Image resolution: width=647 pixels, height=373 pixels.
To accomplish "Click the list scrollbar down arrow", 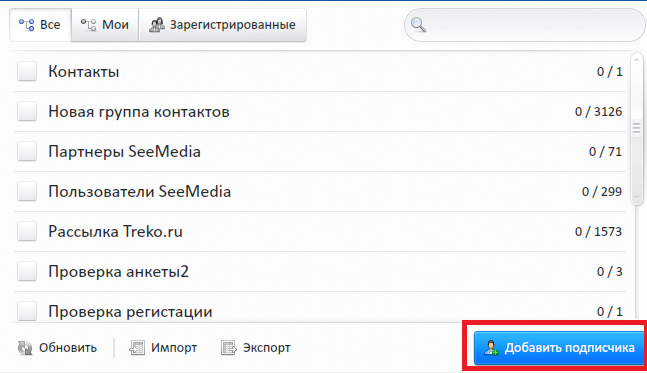I will point(636,198).
